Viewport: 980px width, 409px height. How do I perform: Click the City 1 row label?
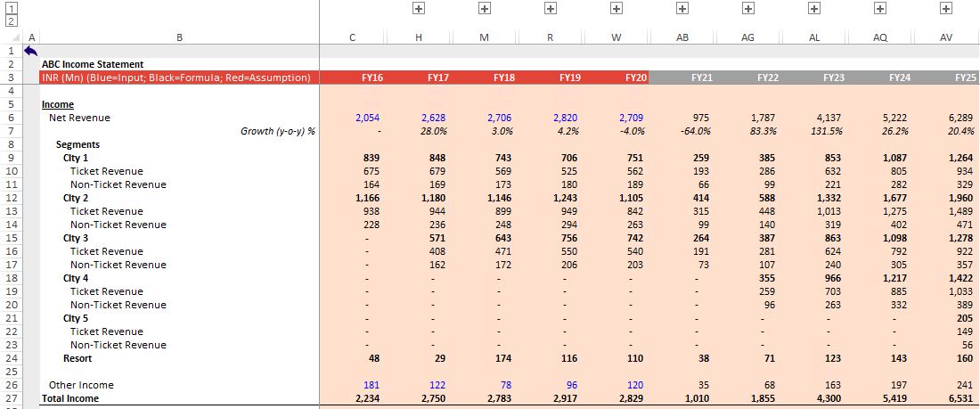(76, 158)
